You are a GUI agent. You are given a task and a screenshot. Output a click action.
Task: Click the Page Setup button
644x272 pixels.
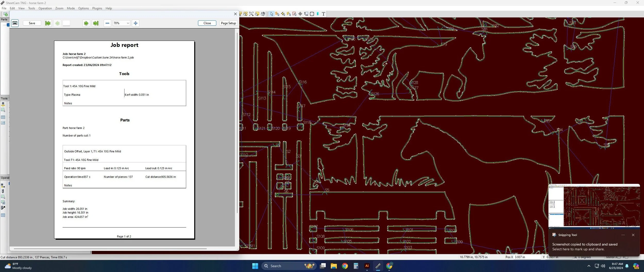pyautogui.click(x=228, y=23)
